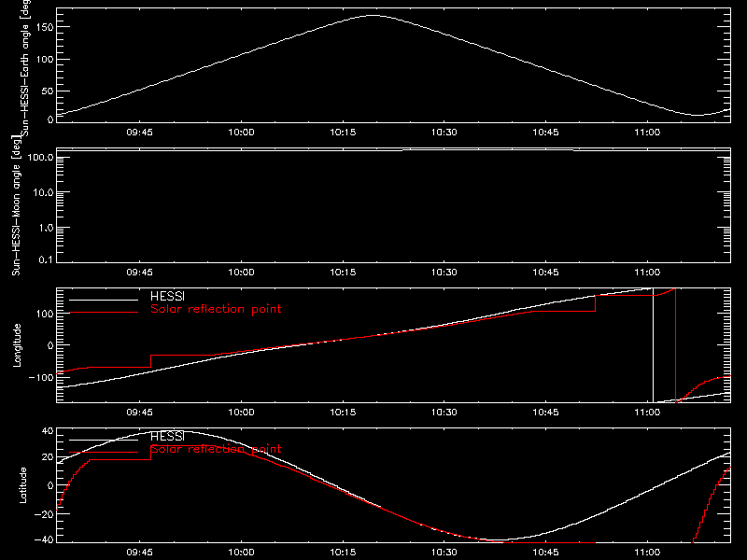
Task: Click the 1.0 tick on Moon angle axis
Action: (46, 228)
